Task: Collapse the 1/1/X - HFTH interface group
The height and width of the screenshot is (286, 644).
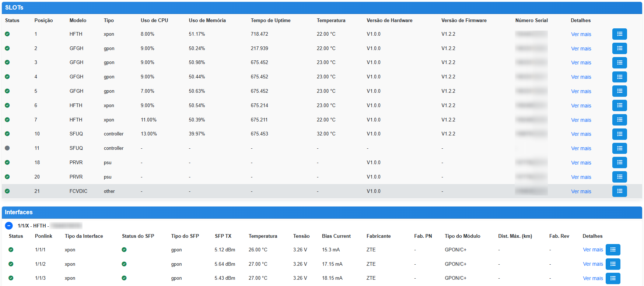Action: click(x=9, y=226)
